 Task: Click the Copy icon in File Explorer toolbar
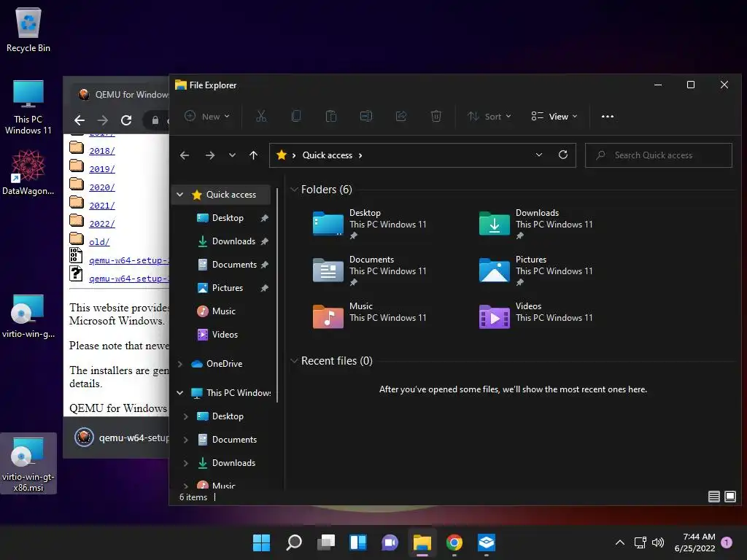(x=296, y=116)
